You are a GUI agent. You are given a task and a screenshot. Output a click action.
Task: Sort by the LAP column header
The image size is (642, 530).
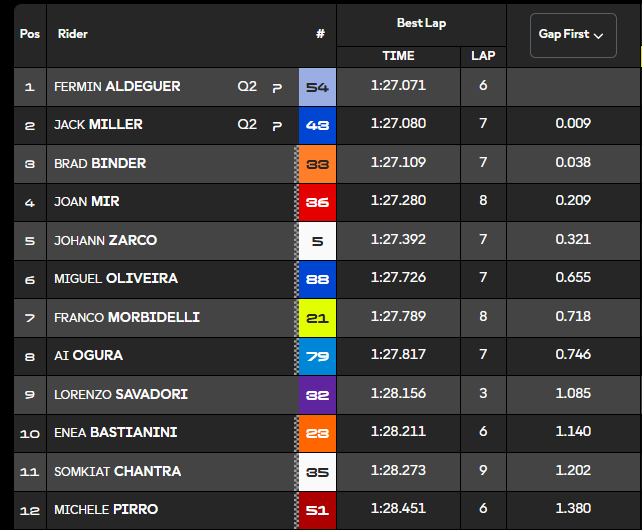(x=483, y=56)
